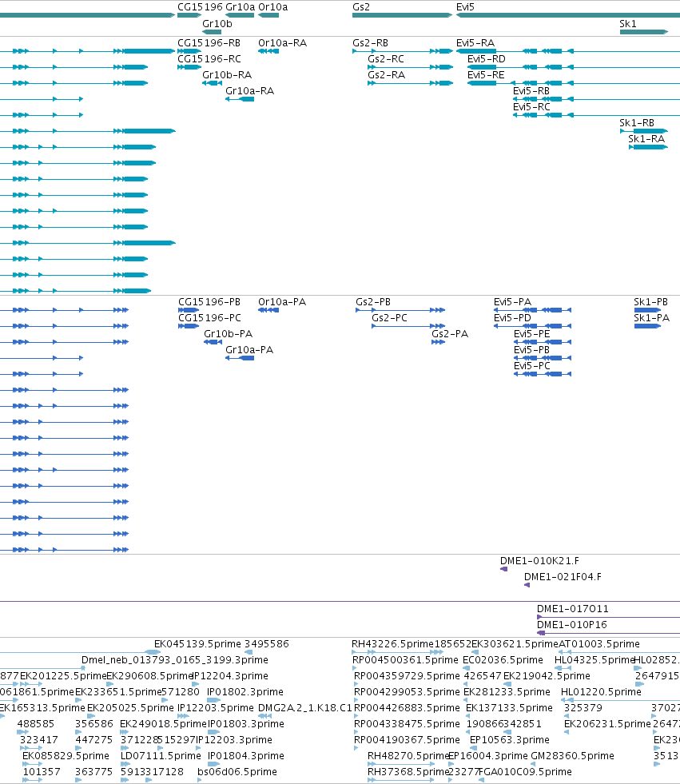Select the Evi5-RC transcript label
Screen dimensions: 680x784
[x=531, y=107]
